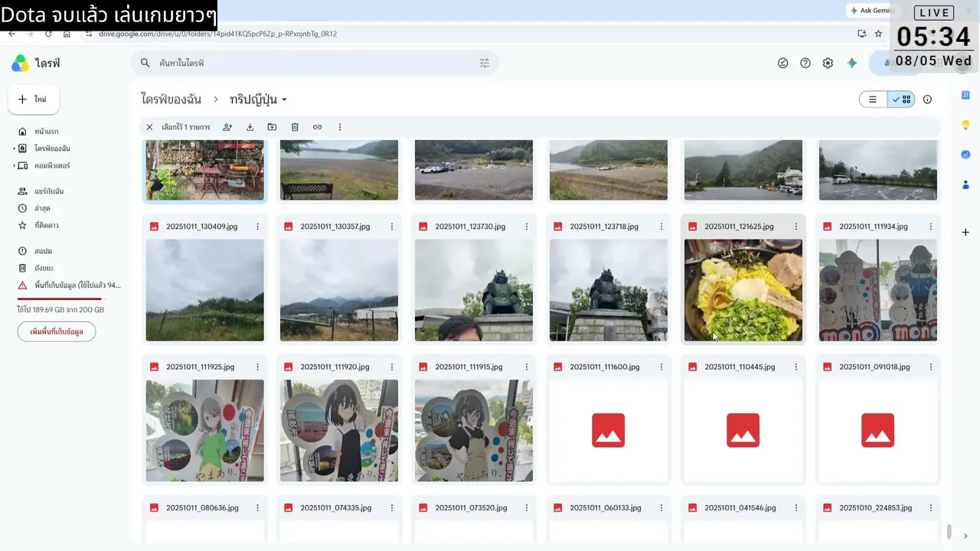Click the Google Drive logo
The image size is (980, 551).
point(21,64)
